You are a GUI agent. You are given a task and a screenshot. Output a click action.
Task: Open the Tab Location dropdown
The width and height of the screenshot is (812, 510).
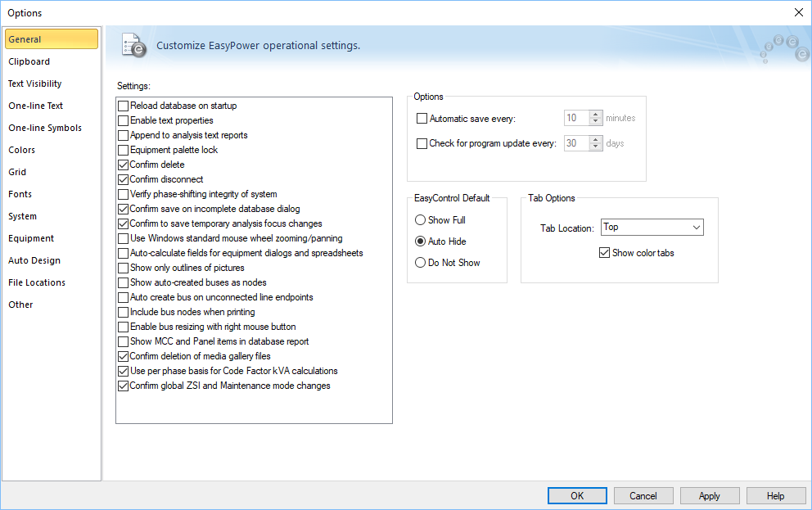click(652, 227)
